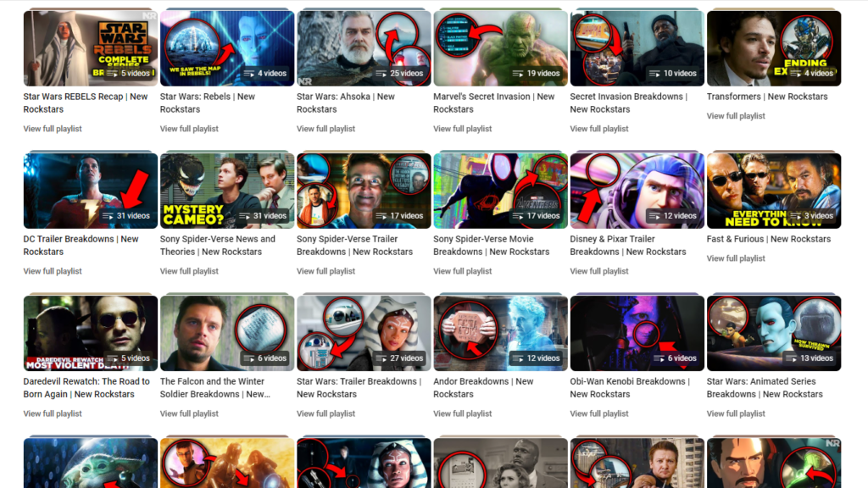The image size is (868, 488).
Task: View full playlist under Disney & Pixar Breakdowns
Action: click(599, 271)
